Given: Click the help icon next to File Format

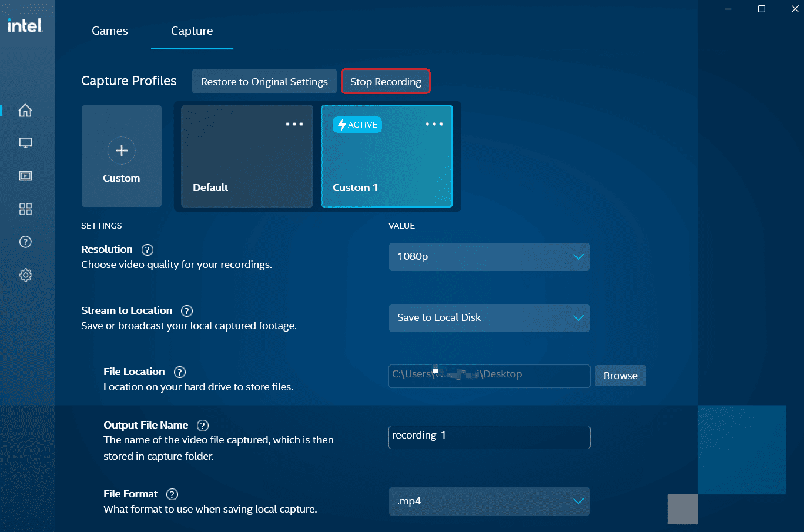Looking at the screenshot, I should [172, 494].
